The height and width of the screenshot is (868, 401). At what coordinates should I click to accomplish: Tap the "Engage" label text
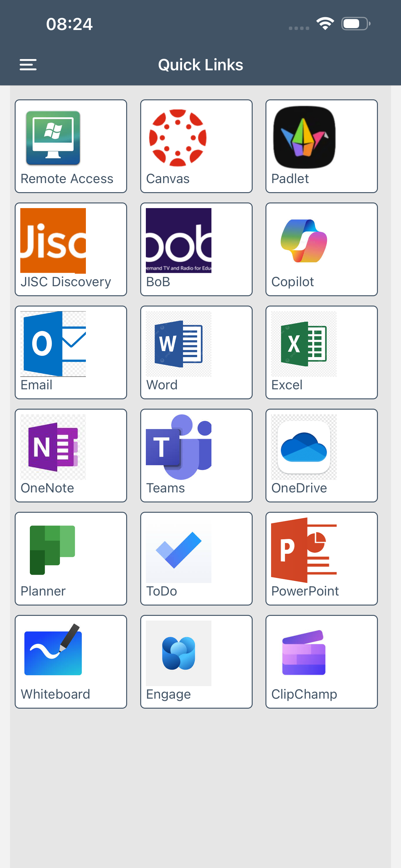click(168, 695)
